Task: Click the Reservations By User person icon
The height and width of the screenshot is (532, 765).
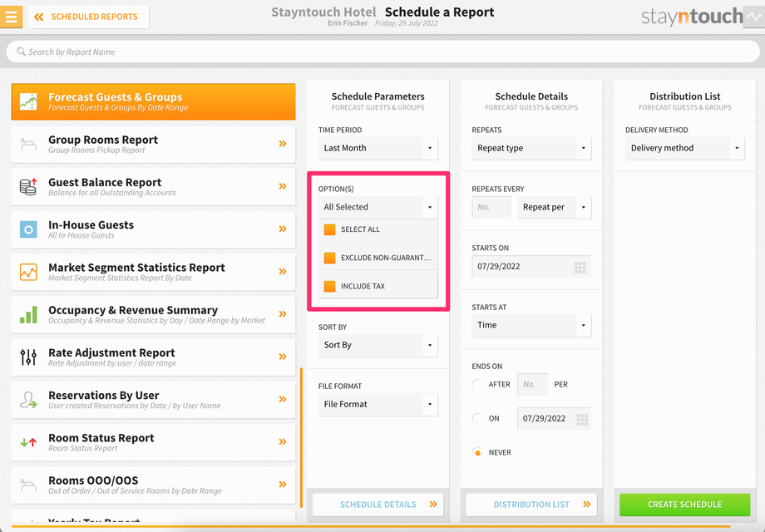Action: click(x=28, y=399)
